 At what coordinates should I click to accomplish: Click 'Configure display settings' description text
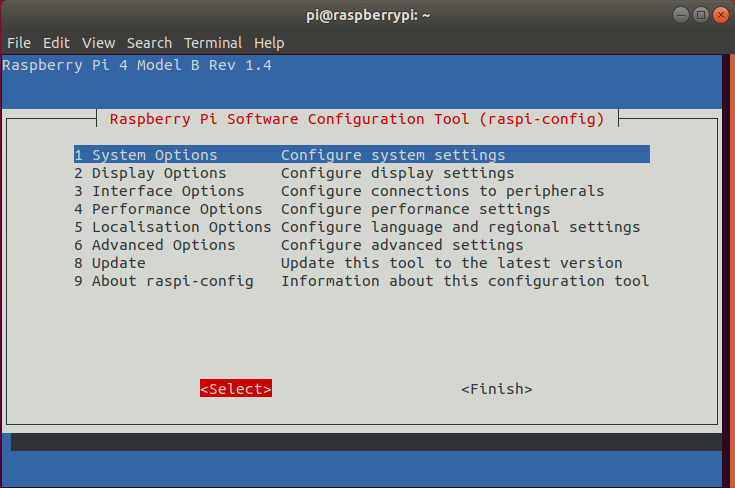[398, 173]
